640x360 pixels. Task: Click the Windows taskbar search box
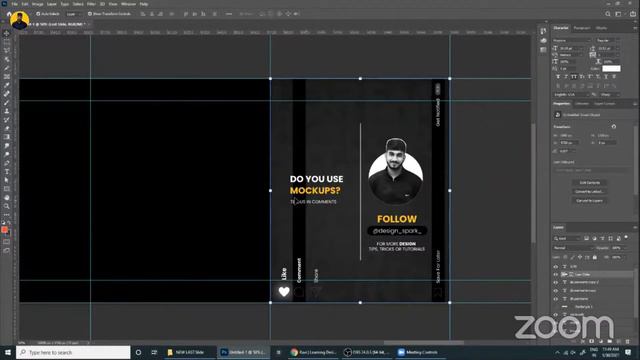[x=73, y=352]
